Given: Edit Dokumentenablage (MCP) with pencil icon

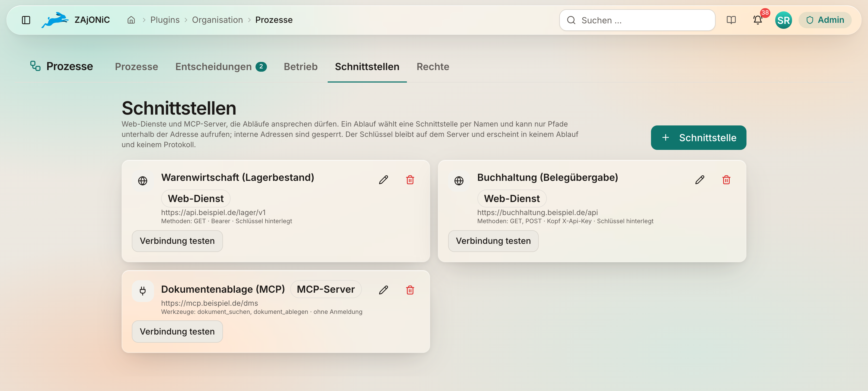Looking at the screenshot, I should coord(384,290).
